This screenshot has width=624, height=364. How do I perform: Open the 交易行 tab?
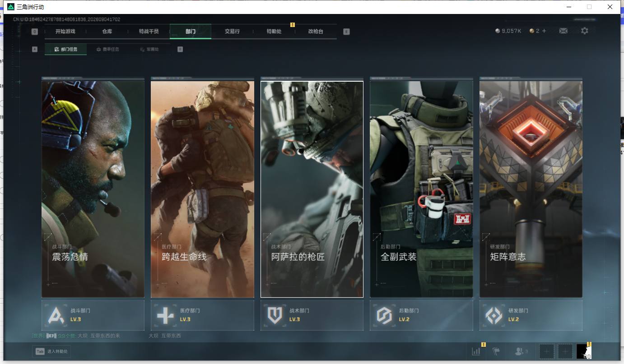click(x=232, y=32)
